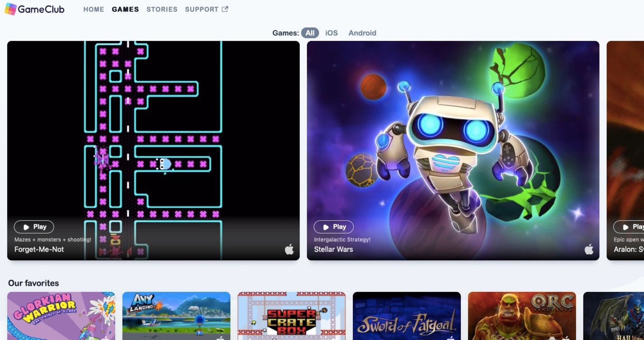Screen dimensions: 644x340
Task: Click the Apple icon on Forget-Me-Not card
Action: [x=289, y=249]
